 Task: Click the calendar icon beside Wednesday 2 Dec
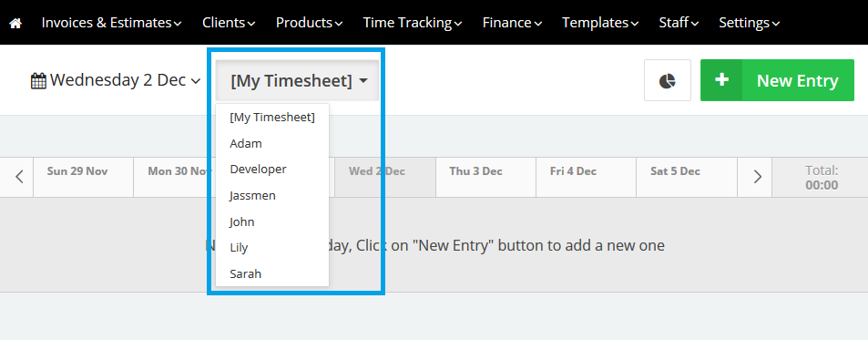pos(38,81)
